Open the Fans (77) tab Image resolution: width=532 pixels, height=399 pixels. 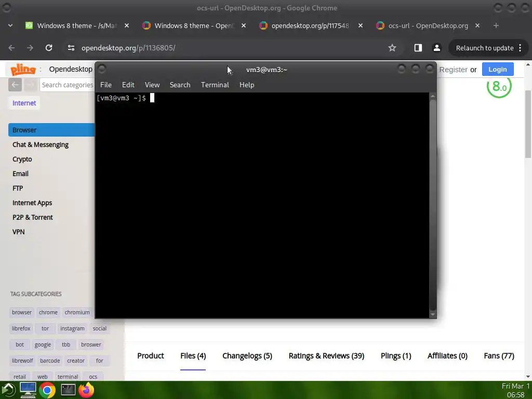[x=499, y=356]
